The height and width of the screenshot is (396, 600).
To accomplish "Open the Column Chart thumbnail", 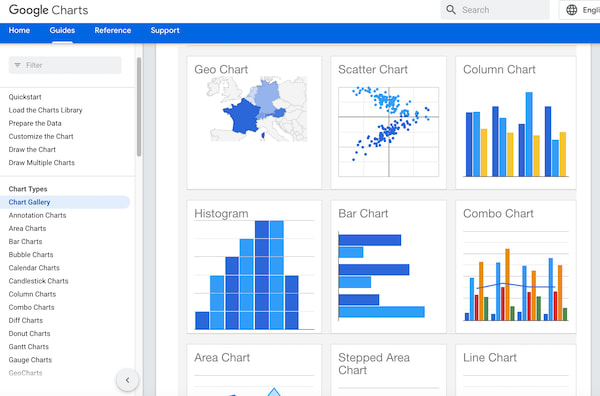I will point(516,134).
